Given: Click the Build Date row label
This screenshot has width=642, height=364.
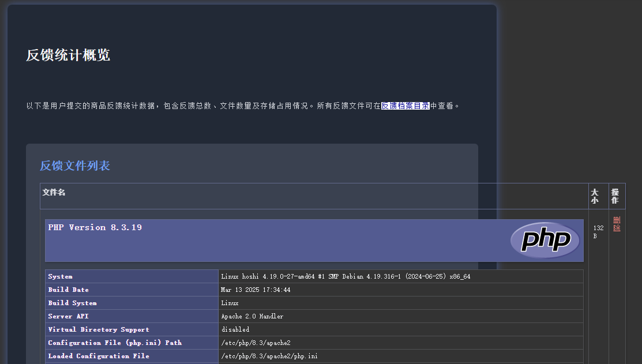Looking at the screenshot, I should coord(69,290).
